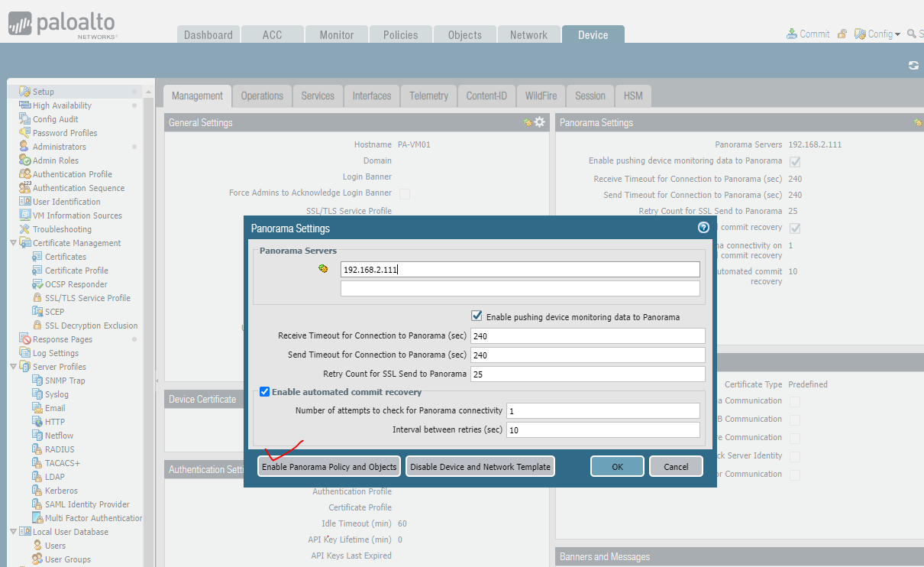Select SSL Decryption Exclusion in sidebar
This screenshot has width=924, height=567.
point(91,326)
